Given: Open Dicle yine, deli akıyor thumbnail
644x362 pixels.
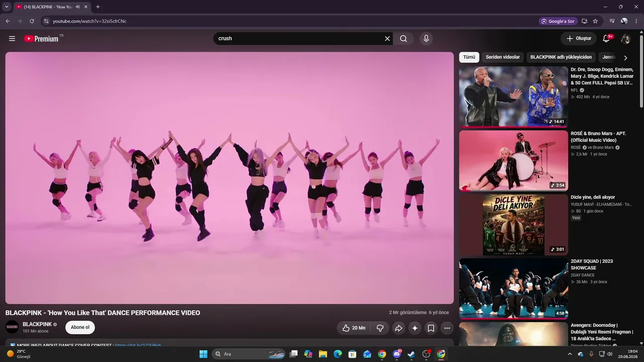Looking at the screenshot, I should [x=513, y=225].
